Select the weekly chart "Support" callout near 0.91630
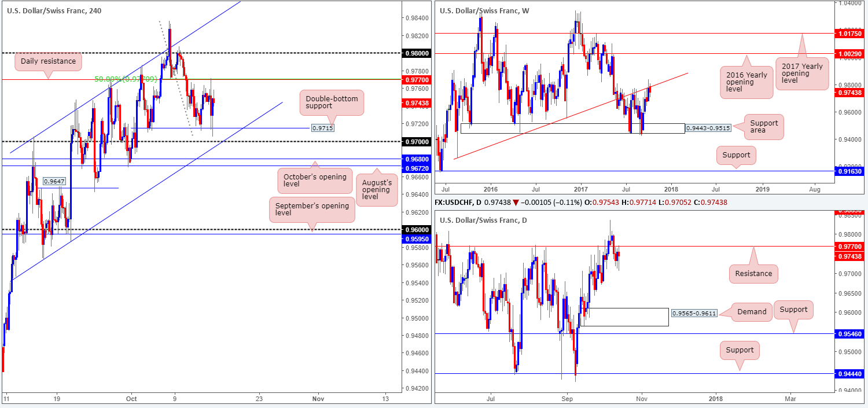Screen dimensions: 868x408 735,155
